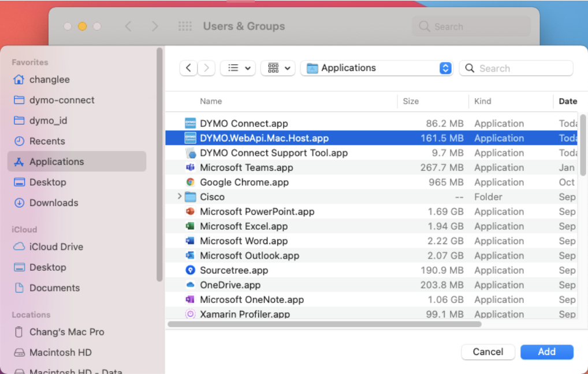Click the sidebar vertical scrollbar
Screen dimensions: 588x374
point(159,164)
